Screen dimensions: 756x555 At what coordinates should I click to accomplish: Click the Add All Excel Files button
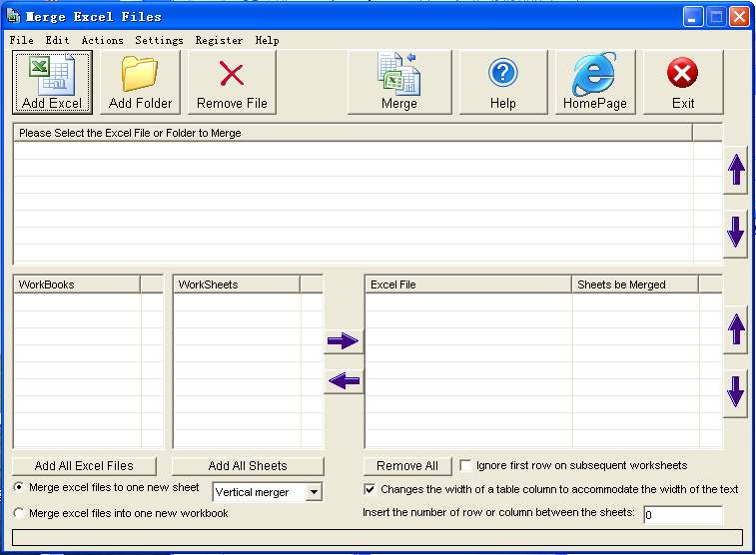84,466
